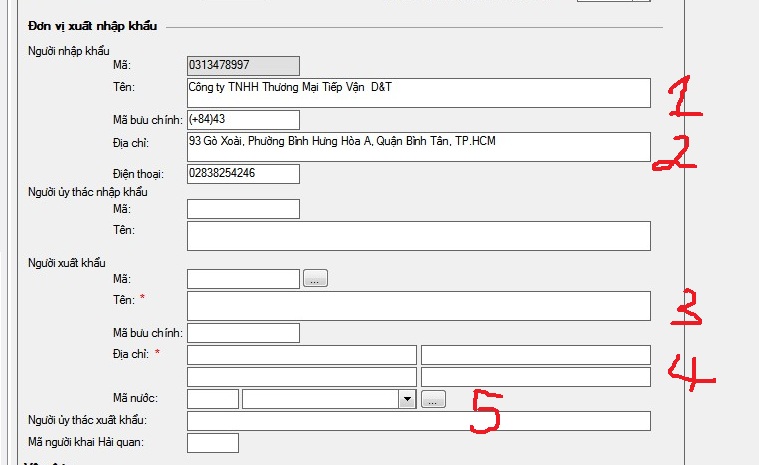This screenshot has height=465, width=759.
Task: Click the greyed importer Mã field 0313478997
Action: (243, 66)
